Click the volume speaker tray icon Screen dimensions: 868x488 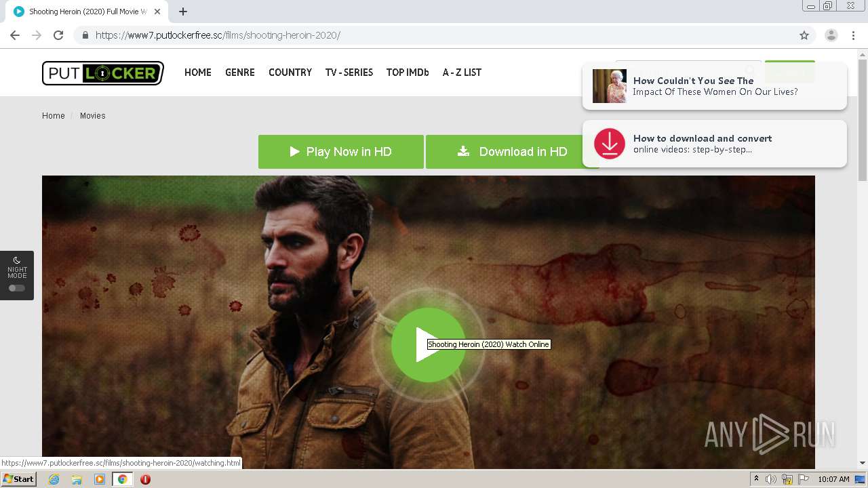pos(770,479)
